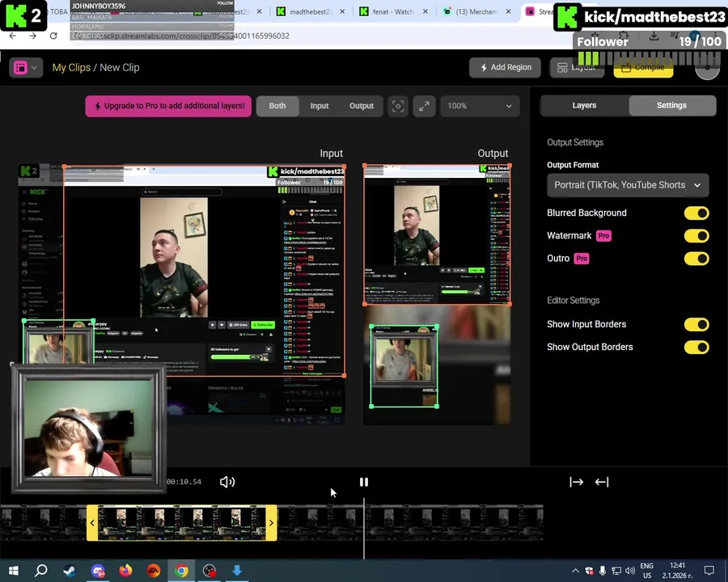Go forward with browser forward arrow
The width and height of the screenshot is (728, 582).
click(x=33, y=36)
